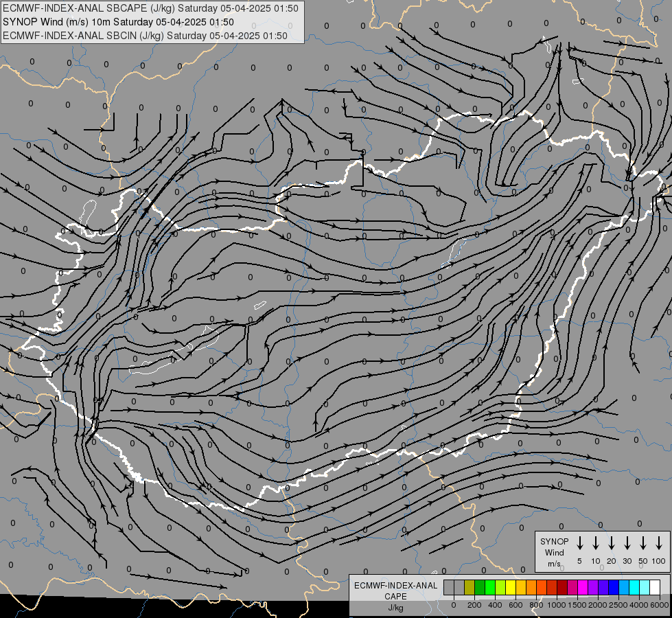
Task: Select the sky blue swatch after 2500
Action: [625, 587]
